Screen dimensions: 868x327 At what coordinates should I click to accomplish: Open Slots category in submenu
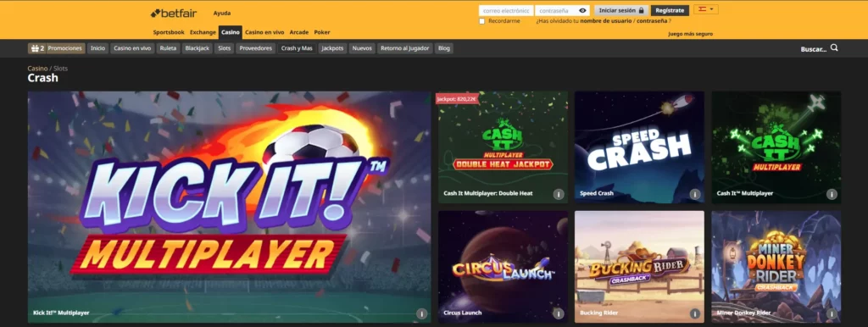tap(224, 48)
